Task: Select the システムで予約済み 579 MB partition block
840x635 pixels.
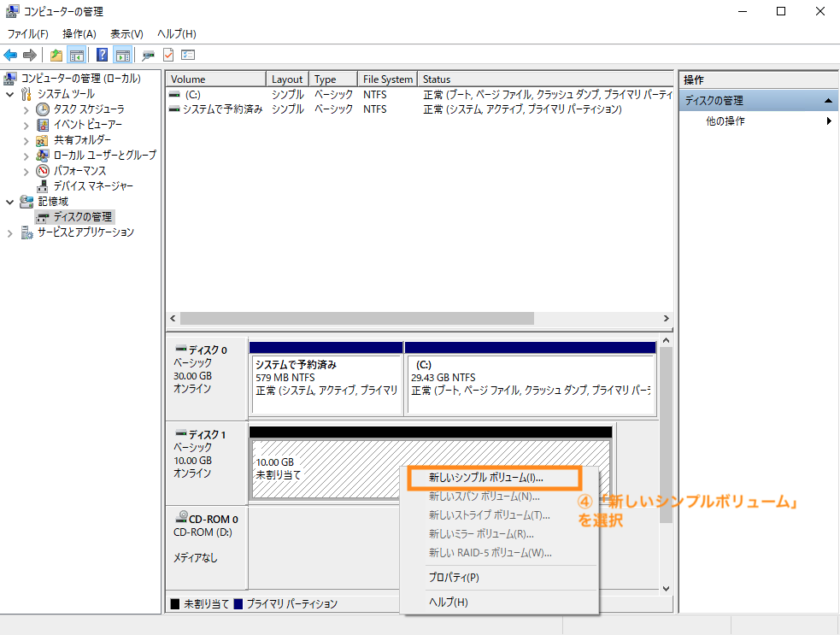Action: [326, 379]
